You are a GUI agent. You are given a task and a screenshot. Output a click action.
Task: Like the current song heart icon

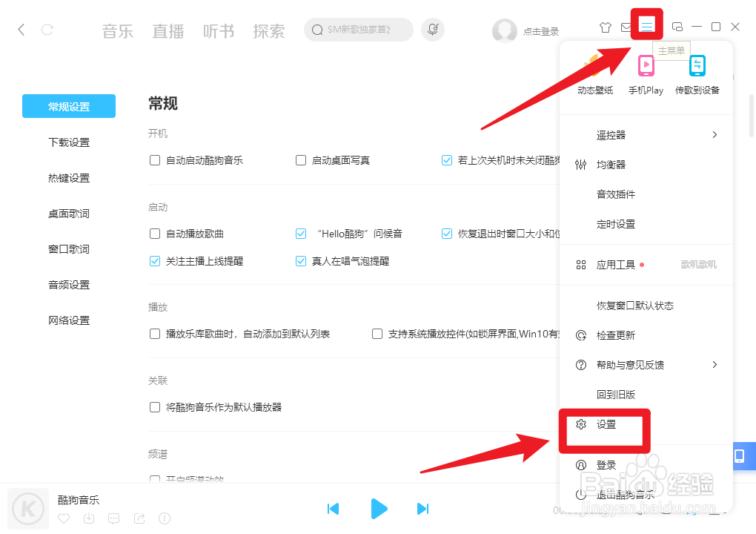coord(64,518)
